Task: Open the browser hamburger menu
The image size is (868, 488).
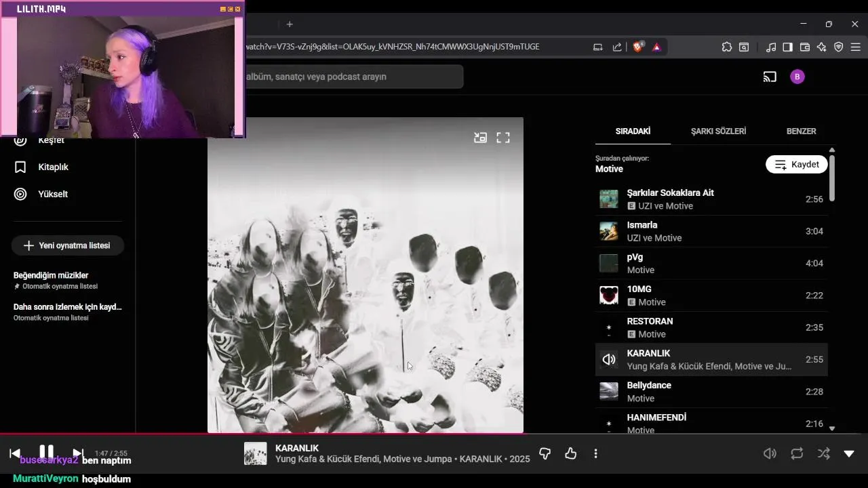Action: (x=856, y=47)
